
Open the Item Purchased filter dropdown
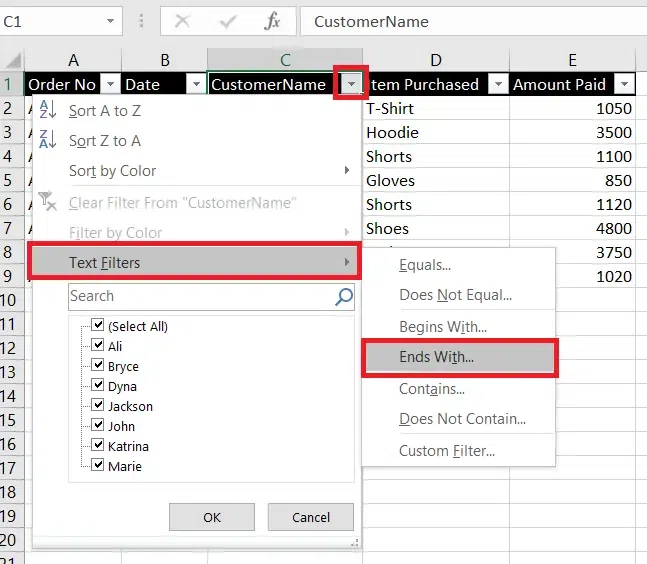pyautogui.click(x=498, y=85)
